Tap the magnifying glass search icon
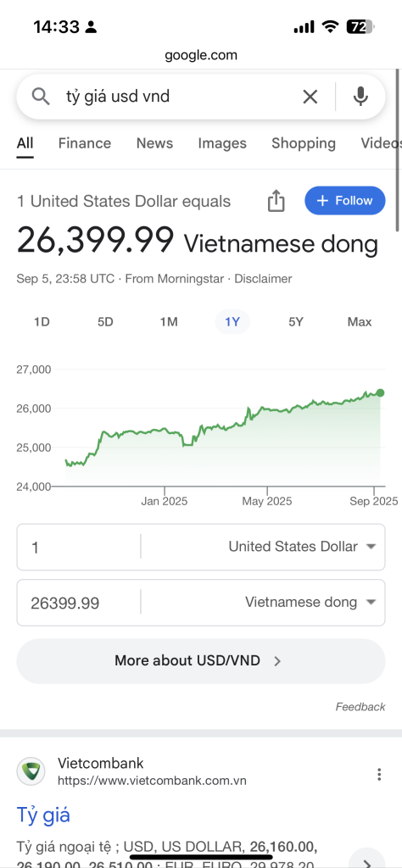Viewport: 402px width, 868px height. coord(41,97)
